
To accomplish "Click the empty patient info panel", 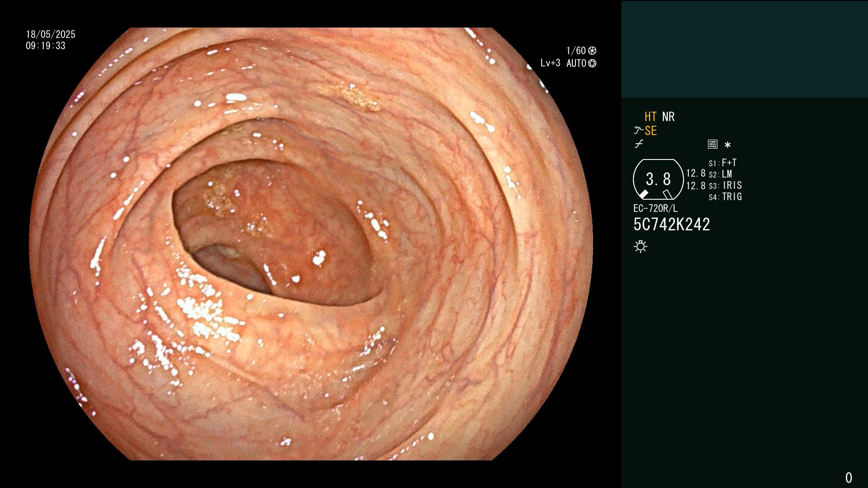I will click(x=745, y=49).
